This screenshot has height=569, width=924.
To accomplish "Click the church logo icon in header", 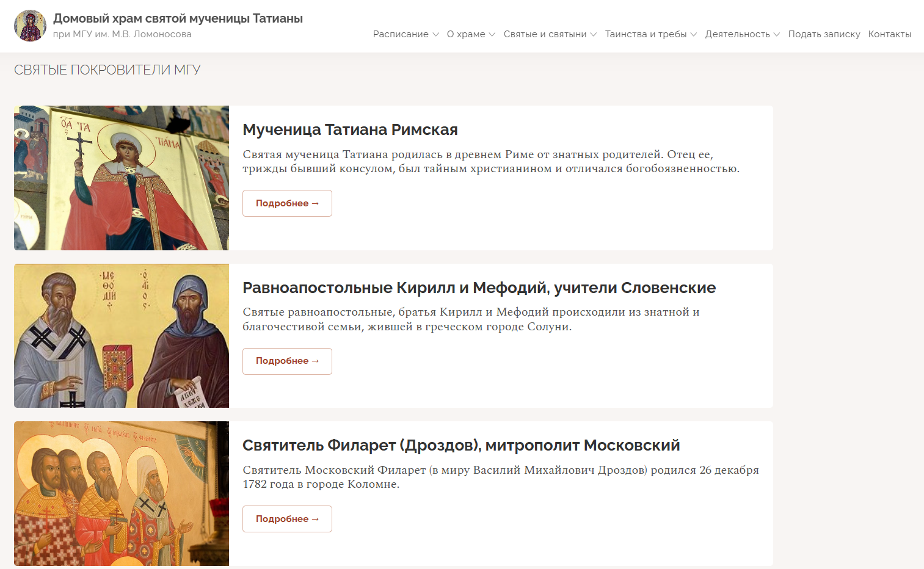I will click(x=30, y=26).
